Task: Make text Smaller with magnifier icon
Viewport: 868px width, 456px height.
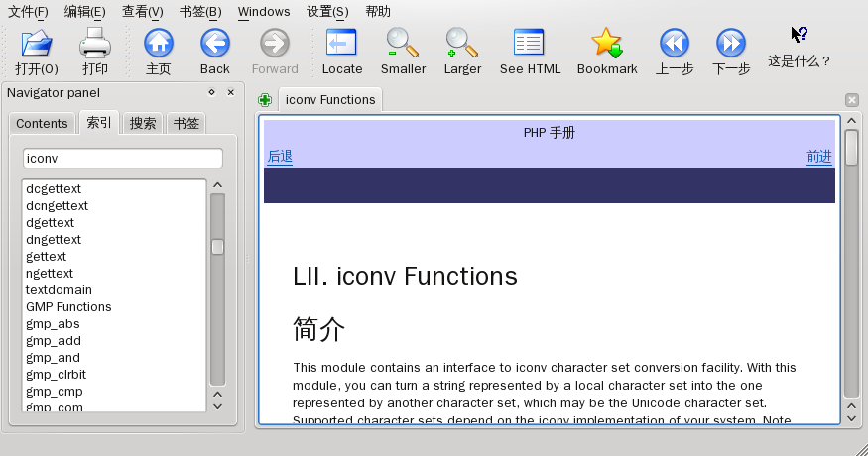Action: 403,44
